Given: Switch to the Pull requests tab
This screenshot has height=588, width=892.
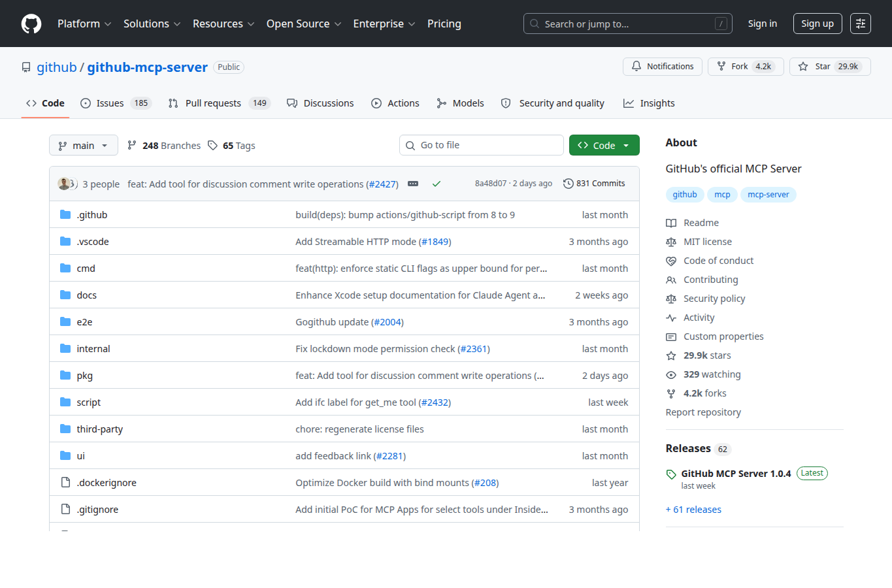Looking at the screenshot, I should tap(219, 103).
